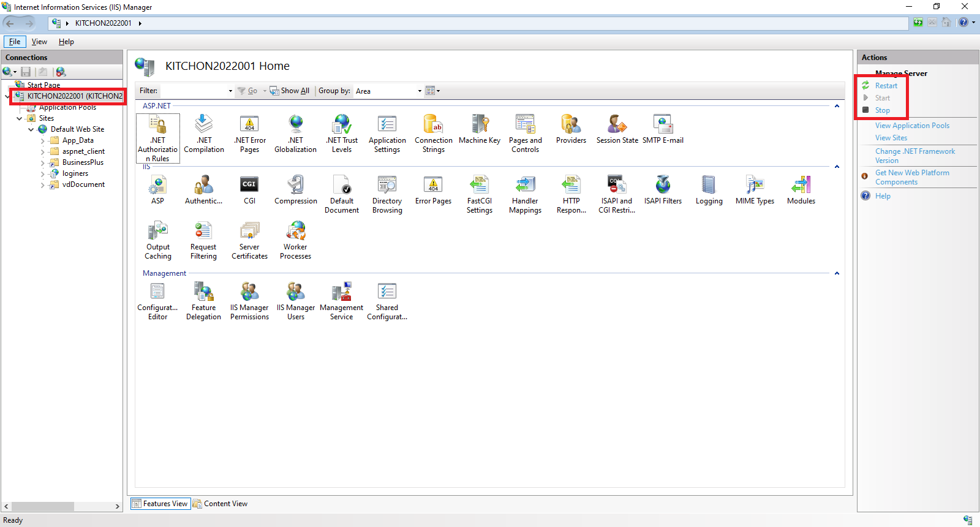980x527 pixels.
Task: Open .NET Globalization feature
Action: pyautogui.click(x=296, y=134)
